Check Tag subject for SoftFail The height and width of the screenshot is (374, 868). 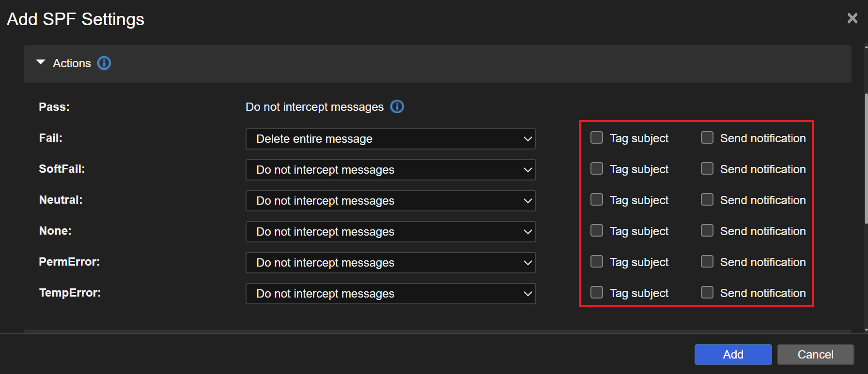(597, 169)
